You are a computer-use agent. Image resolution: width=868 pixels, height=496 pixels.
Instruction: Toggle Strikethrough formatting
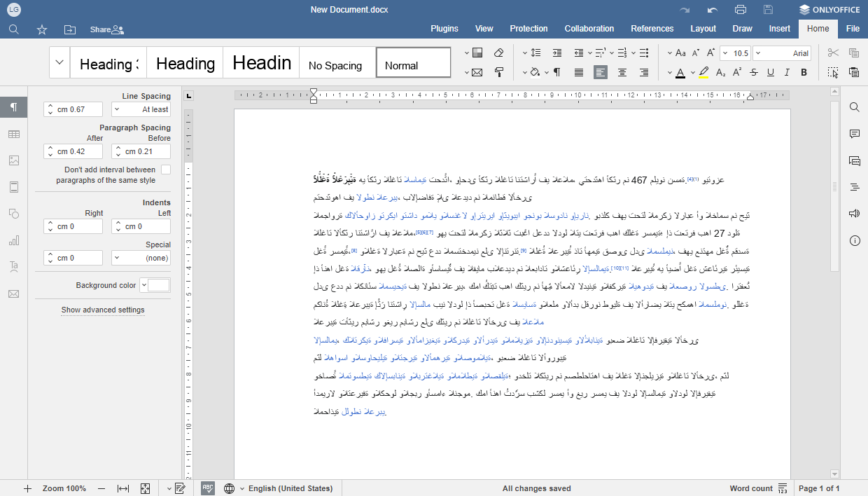754,72
